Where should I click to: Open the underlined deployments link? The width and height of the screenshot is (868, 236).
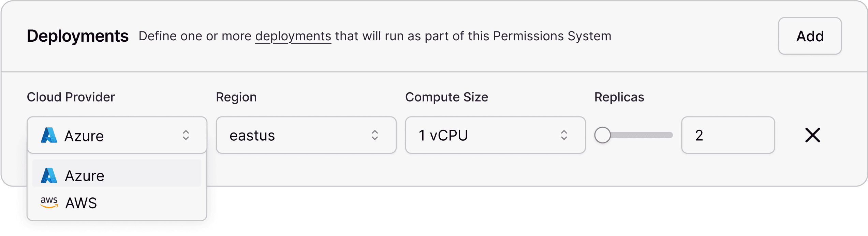(x=293, y=36)
